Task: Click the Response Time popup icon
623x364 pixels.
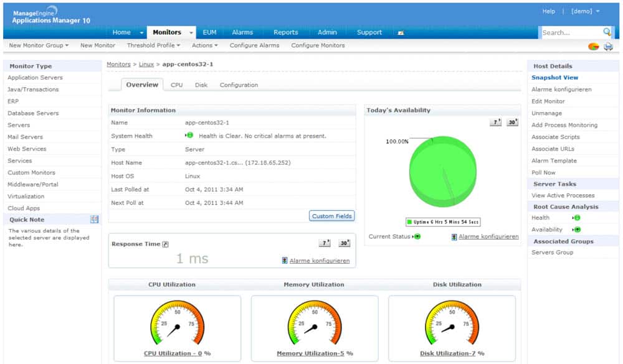Action: (166, 244)
